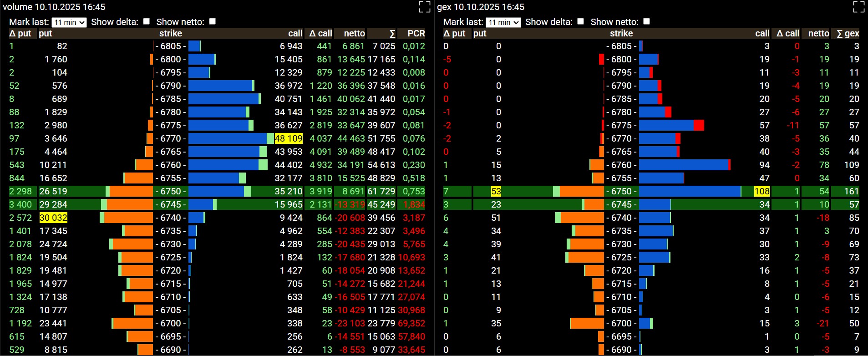Enable Show delta in volume panel
The width and height of the screenshot is (868, 356).
pos(146,21)
